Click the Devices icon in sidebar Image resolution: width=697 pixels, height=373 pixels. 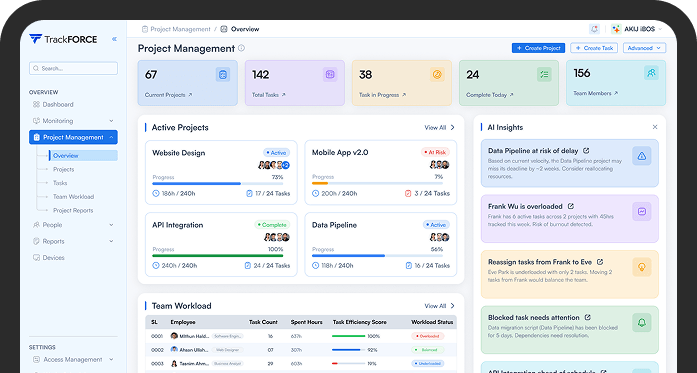coord(36,257)
